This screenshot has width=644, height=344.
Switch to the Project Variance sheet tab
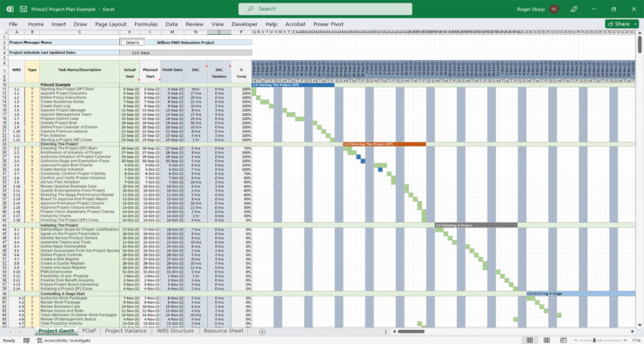click(x=125, y=331)
